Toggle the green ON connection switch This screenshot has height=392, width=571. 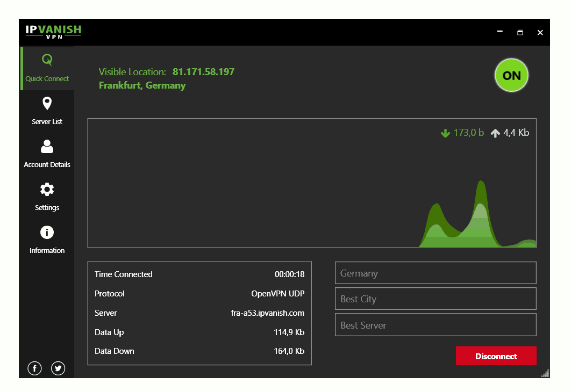point(511,75)
